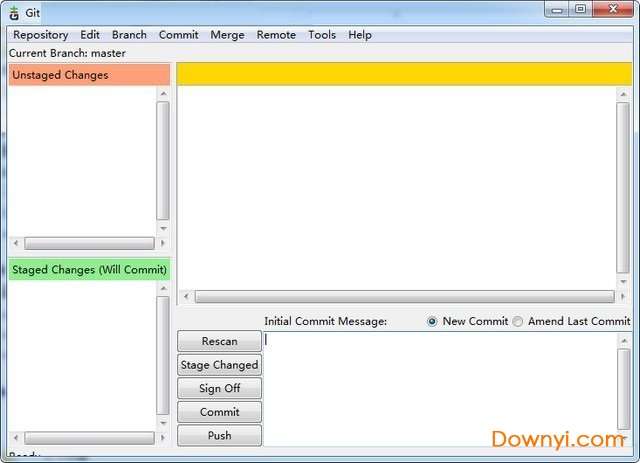The height and width of the screenshot is (463, 640).
Task: Maximize the Git window
Action: pos(580,10)
